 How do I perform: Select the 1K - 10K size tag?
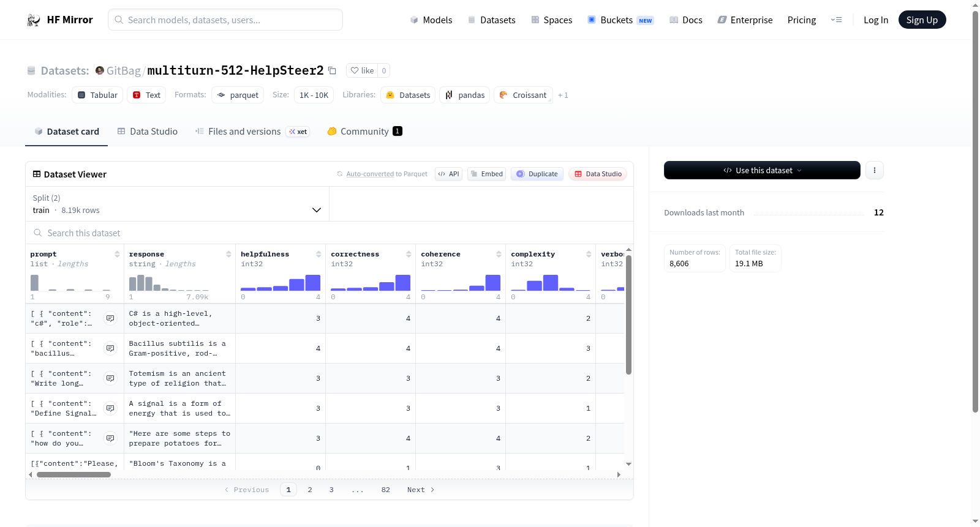314,95
